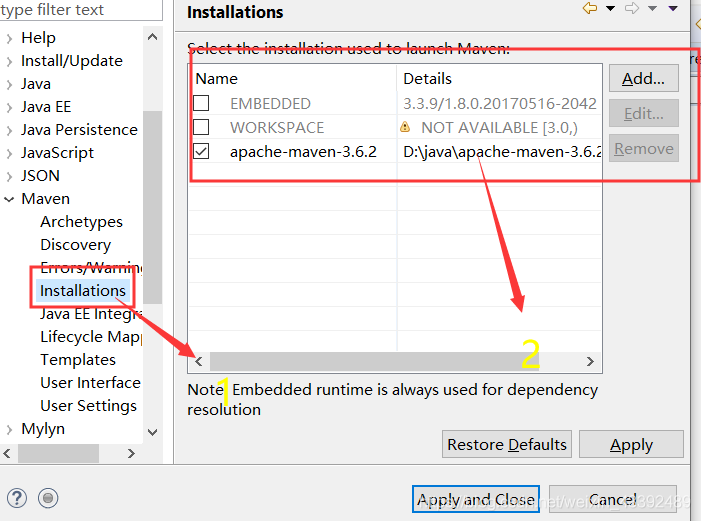Click the tree horizontal scrollbar thumb
The image size is (701, 521).
[58, 453]
